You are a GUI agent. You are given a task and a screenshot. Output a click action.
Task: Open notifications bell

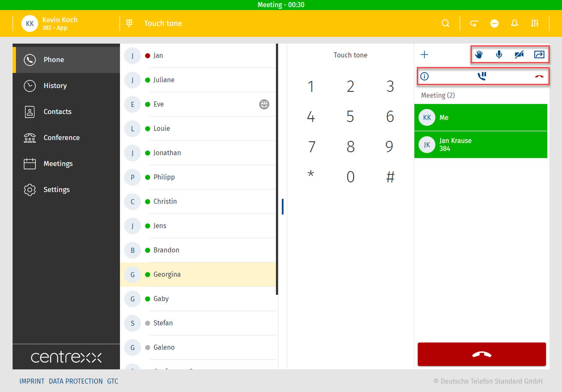pyautogui.click(x=515, y=23)
